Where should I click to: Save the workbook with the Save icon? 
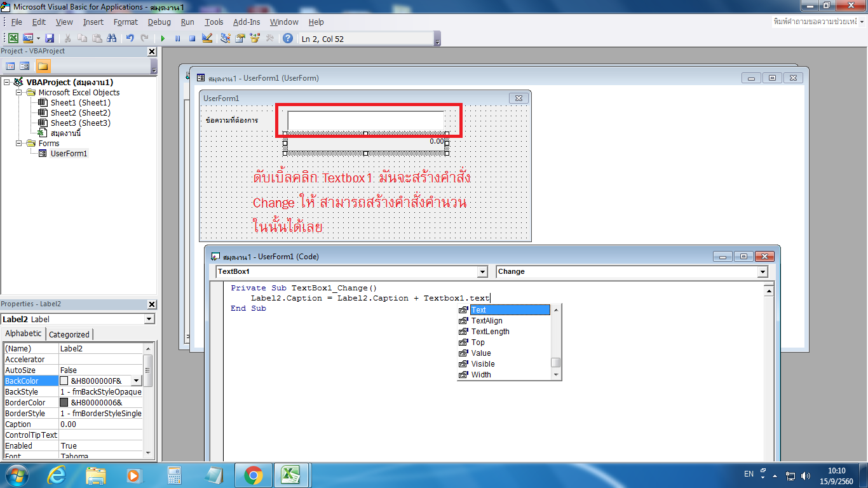pos(49,39)
